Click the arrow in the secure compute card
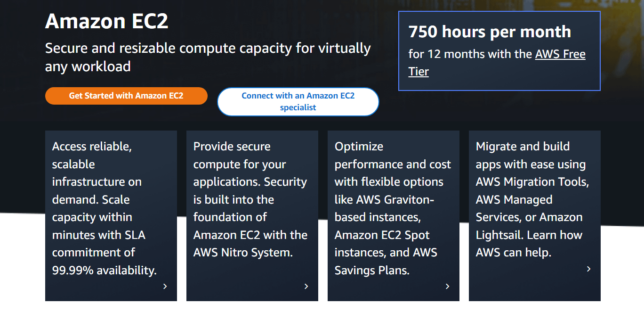This screenshot has height=312, width=644. 306,286
